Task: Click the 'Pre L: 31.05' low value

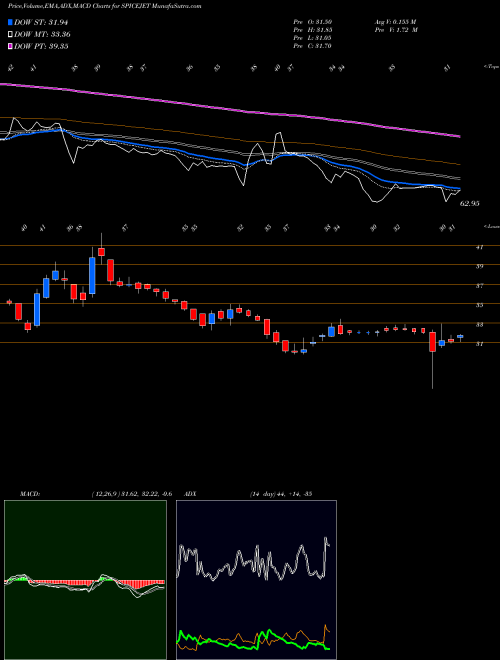Action: coord(313,38)
